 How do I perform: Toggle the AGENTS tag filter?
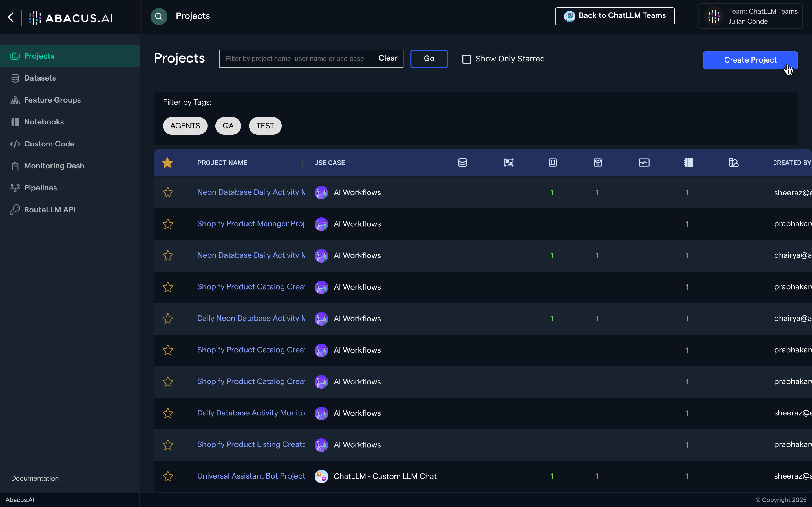185,126
